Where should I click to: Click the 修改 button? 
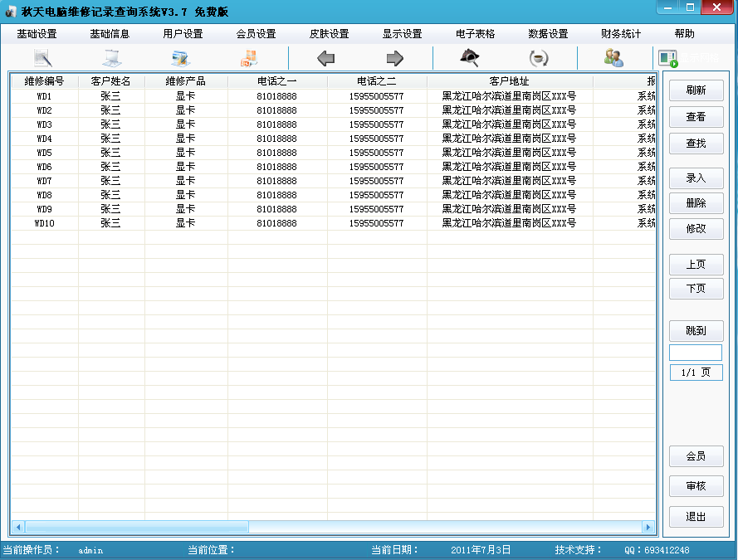(696, 229)
